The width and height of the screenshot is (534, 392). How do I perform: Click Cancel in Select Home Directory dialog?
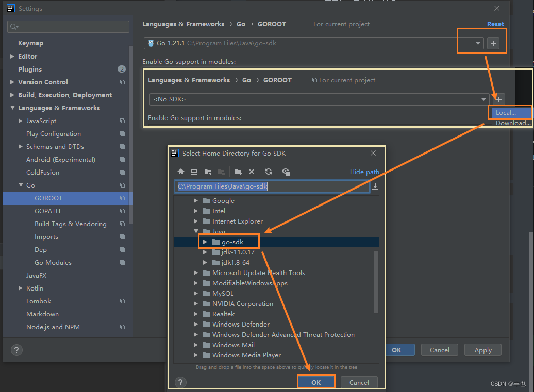click(x=359, y=382)
